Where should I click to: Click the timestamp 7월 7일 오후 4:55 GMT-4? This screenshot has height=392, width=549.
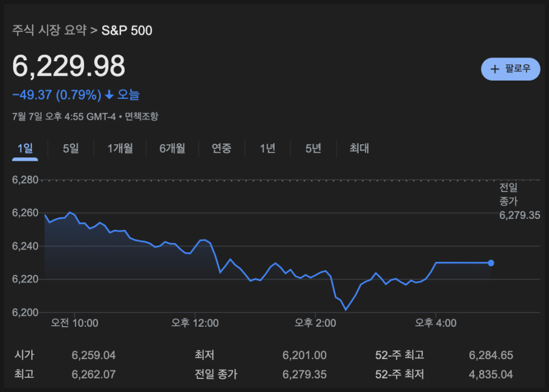point(64,116)
